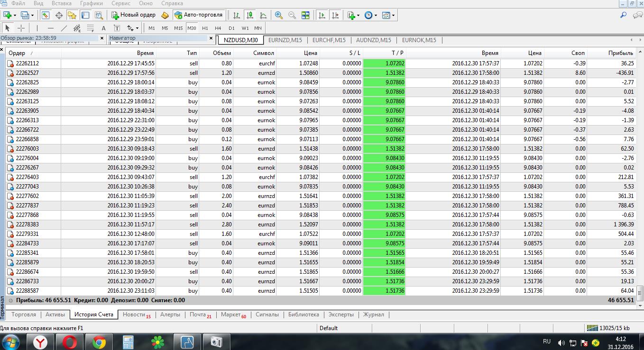
Task: Open the Profiles dropdown arrow
Action: pyautogui.click(x=32, y=15)
